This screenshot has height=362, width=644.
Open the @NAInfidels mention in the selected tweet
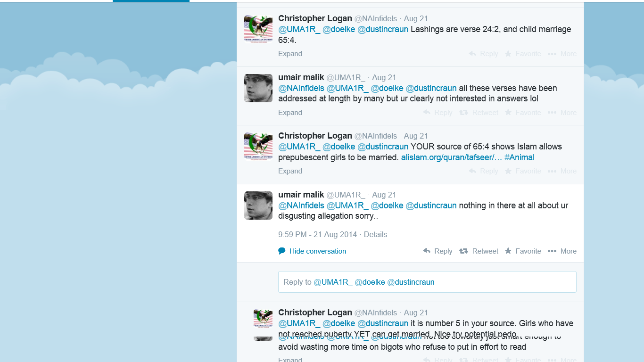click(x=301, y=206)
